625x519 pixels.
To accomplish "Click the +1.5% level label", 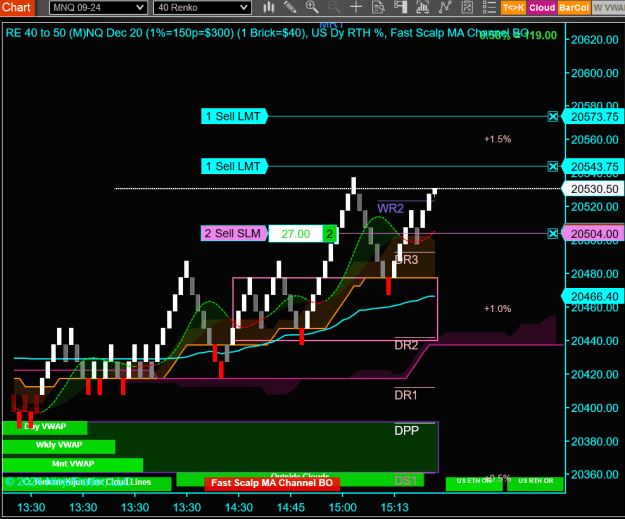I will 497,139.
